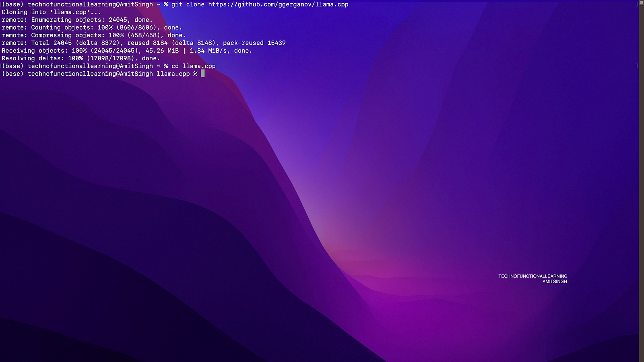Click the 'llama.cpp' name in the Cloning into line

70,12
